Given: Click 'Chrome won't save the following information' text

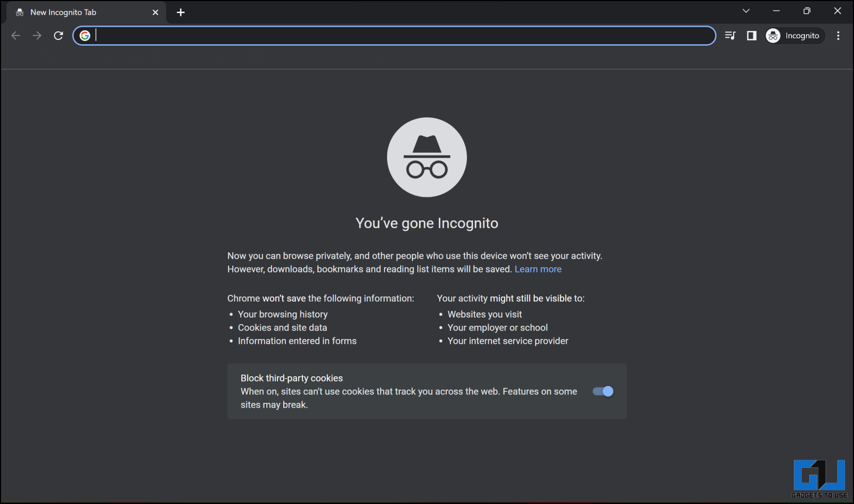Looking at the screenshot, I should 321,299.
